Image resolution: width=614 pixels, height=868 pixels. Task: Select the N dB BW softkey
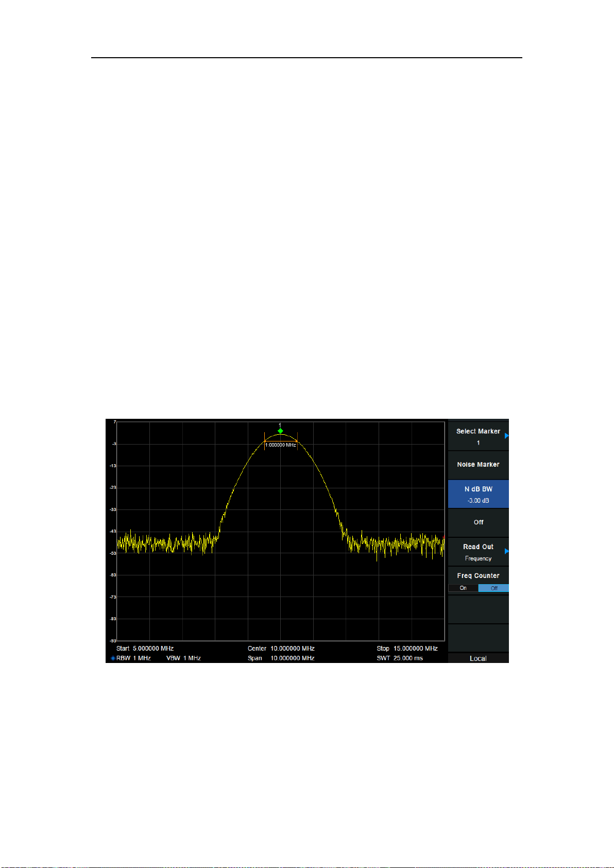point(478,494)
